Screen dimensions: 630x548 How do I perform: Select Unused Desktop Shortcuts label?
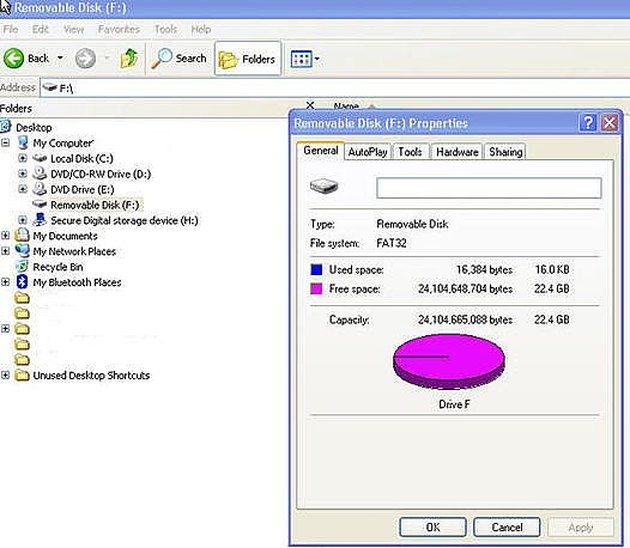point(91,376)
